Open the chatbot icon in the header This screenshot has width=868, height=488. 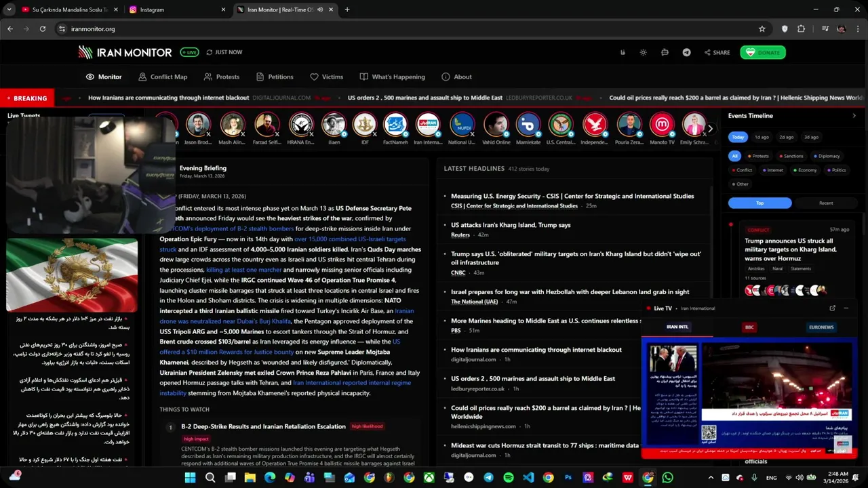click(x=665, y=52)
